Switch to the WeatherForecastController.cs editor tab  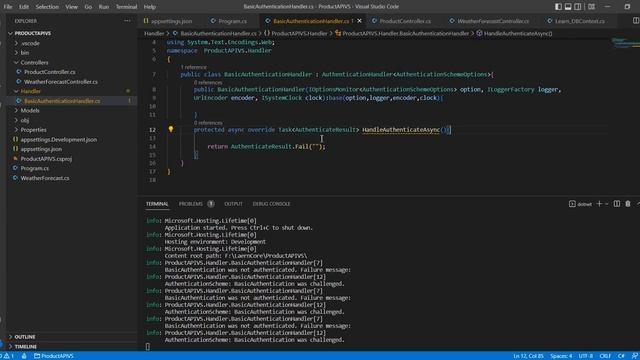click(489, 21)
